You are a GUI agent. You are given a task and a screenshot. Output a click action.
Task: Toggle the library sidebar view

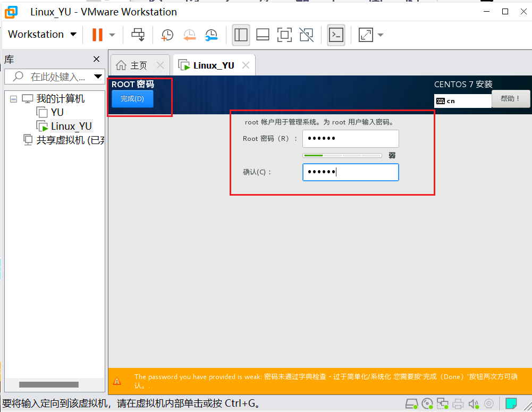pos(241,35)
